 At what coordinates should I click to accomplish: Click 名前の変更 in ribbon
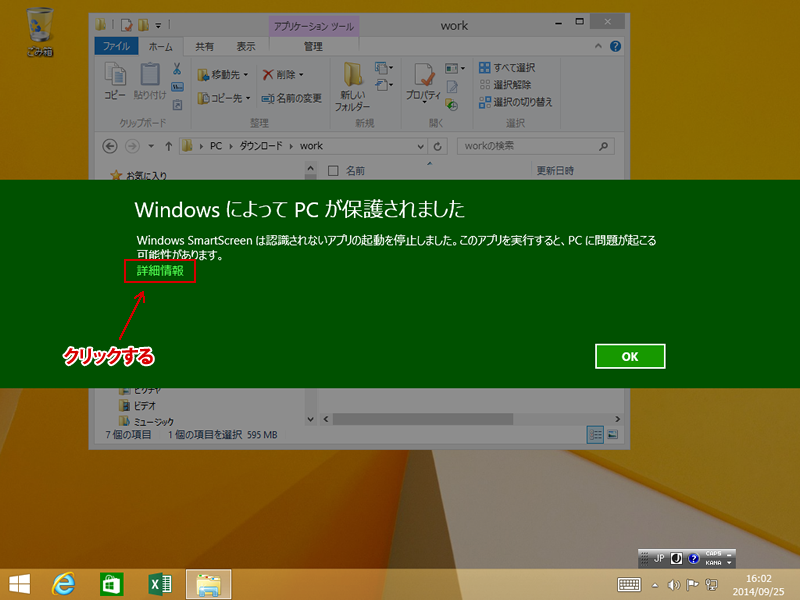click(292, 98)
